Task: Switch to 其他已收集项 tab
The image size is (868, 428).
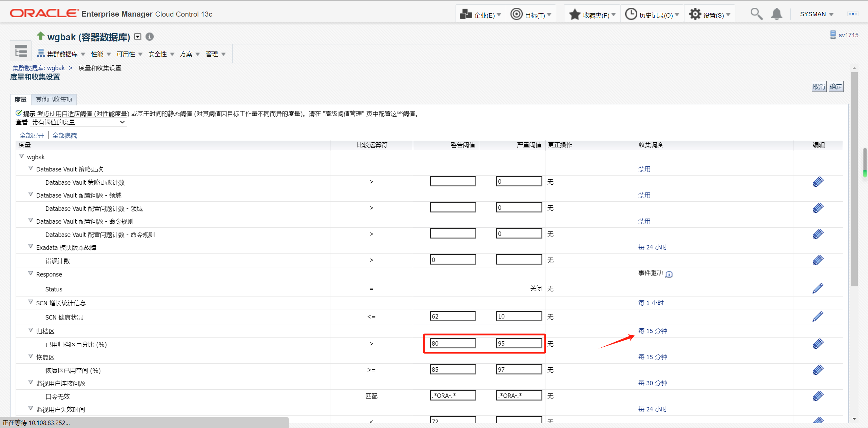Action: (x=54, y=99)
